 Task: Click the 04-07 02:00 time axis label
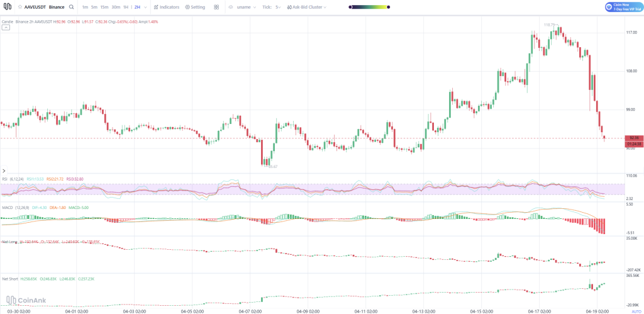[251, 311]
